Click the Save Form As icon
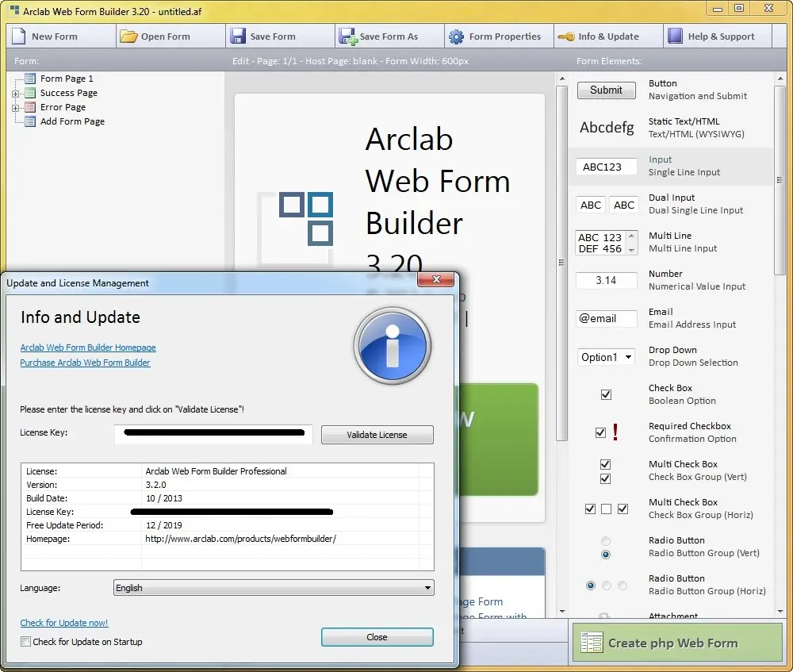 tap(348, 36)
